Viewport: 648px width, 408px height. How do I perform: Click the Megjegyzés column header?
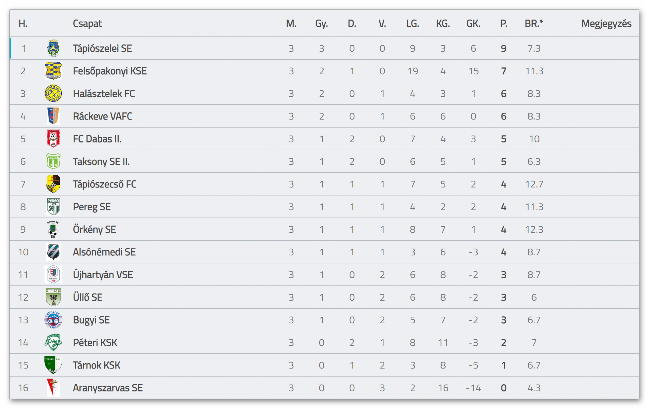(606, 24)
